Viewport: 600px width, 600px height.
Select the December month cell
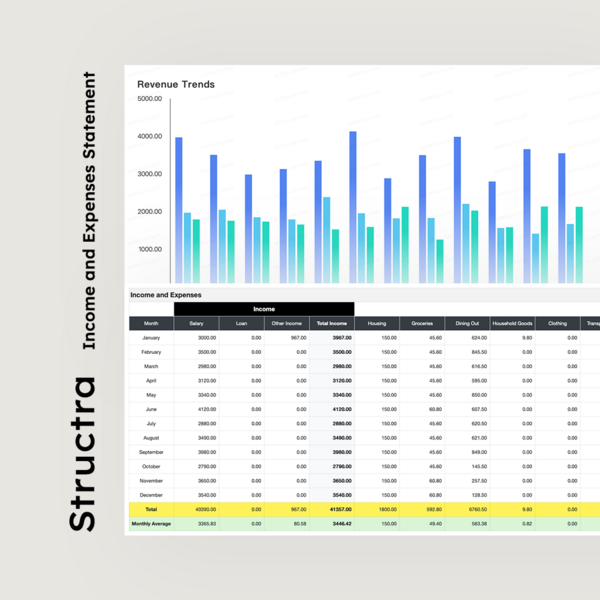(151, 495)
